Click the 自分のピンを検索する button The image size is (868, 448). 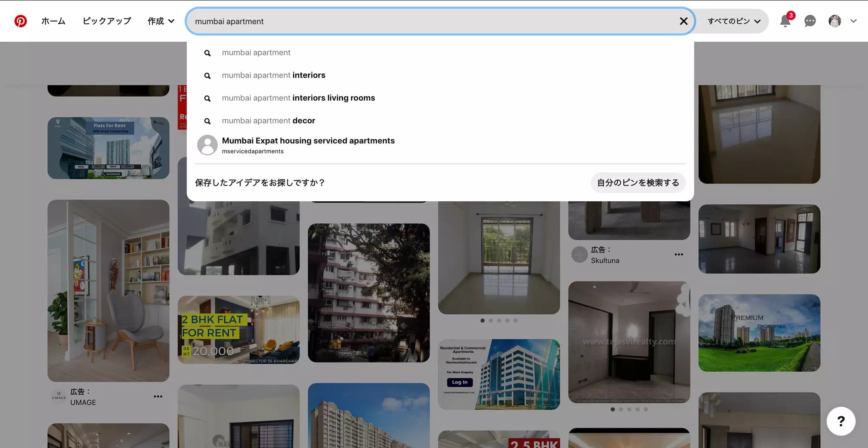(638, 183)
